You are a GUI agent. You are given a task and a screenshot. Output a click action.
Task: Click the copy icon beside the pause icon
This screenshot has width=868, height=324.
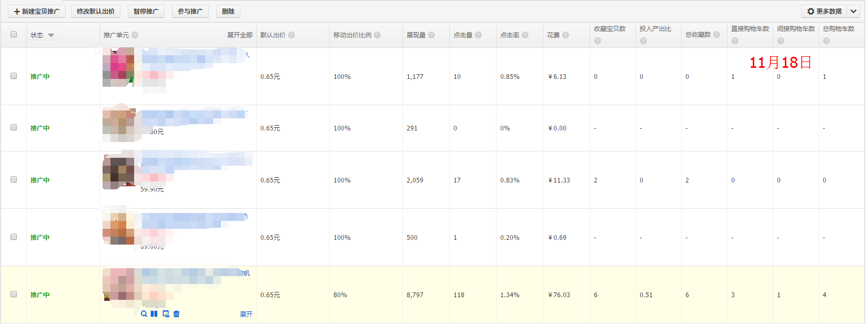click(166, 314)
